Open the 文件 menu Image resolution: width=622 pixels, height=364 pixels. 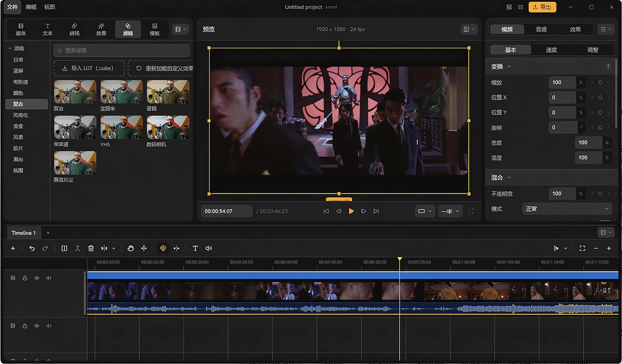tap(12, 7)
